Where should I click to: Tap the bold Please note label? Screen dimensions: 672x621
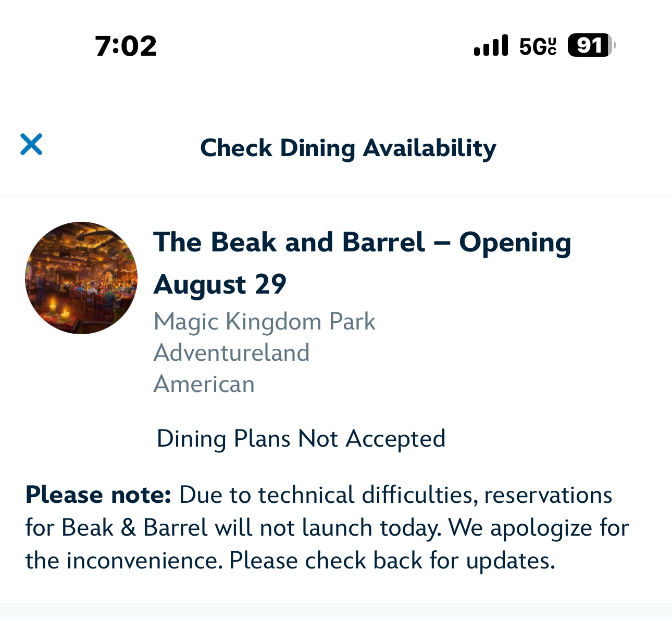click(98, 495)
